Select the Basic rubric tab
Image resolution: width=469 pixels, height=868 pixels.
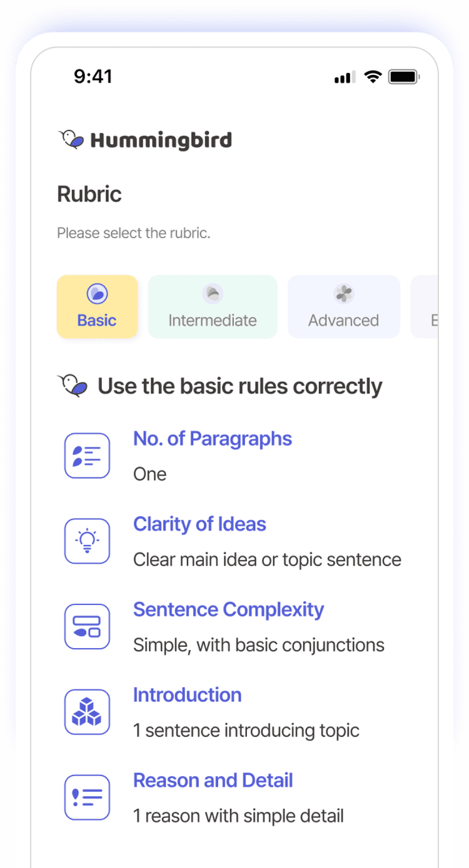tap(97, 307)
